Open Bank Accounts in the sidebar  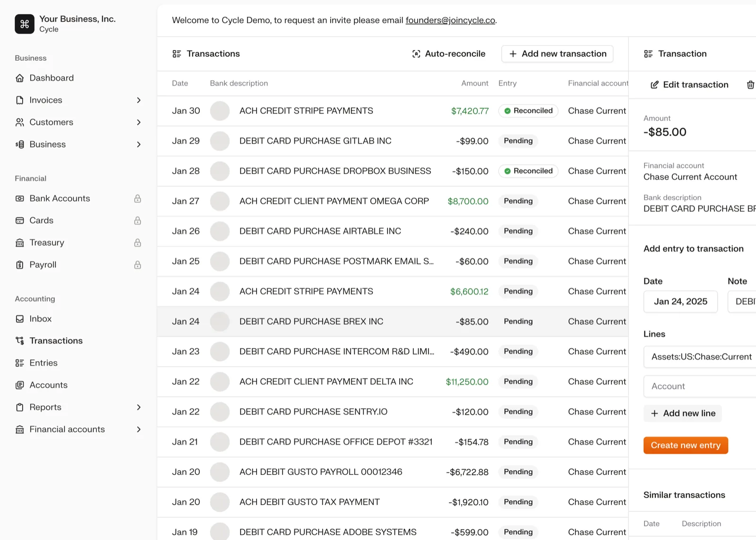click(60, 199)
